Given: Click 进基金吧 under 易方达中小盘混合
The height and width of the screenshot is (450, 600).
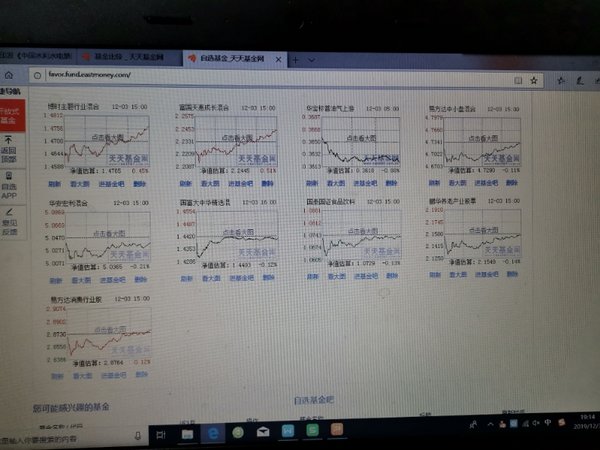Looking at the screenshot, I should [486, 183].
